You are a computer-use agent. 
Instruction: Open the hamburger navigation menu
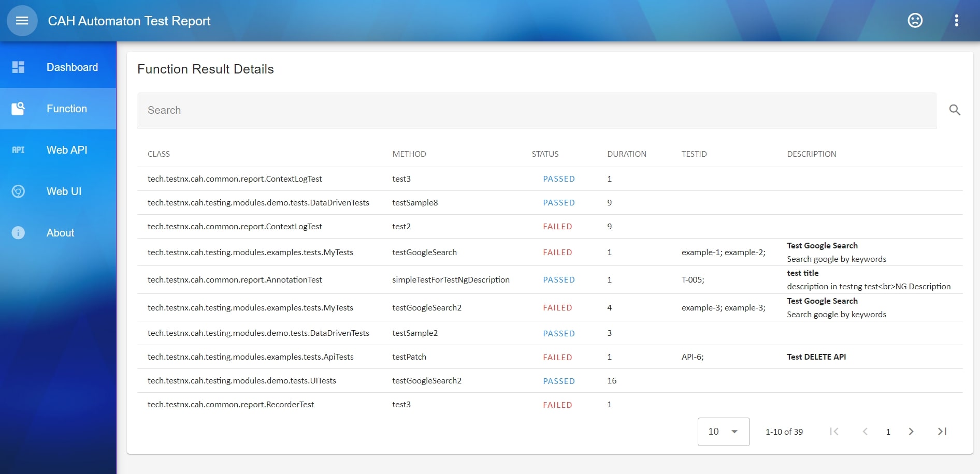click(x=22, y=21)
